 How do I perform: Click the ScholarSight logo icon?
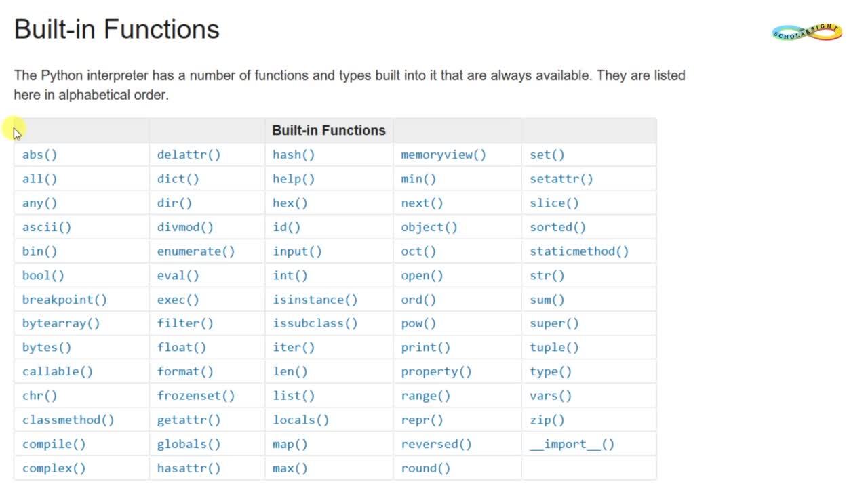pyautogui.click(x=807, y=32)
